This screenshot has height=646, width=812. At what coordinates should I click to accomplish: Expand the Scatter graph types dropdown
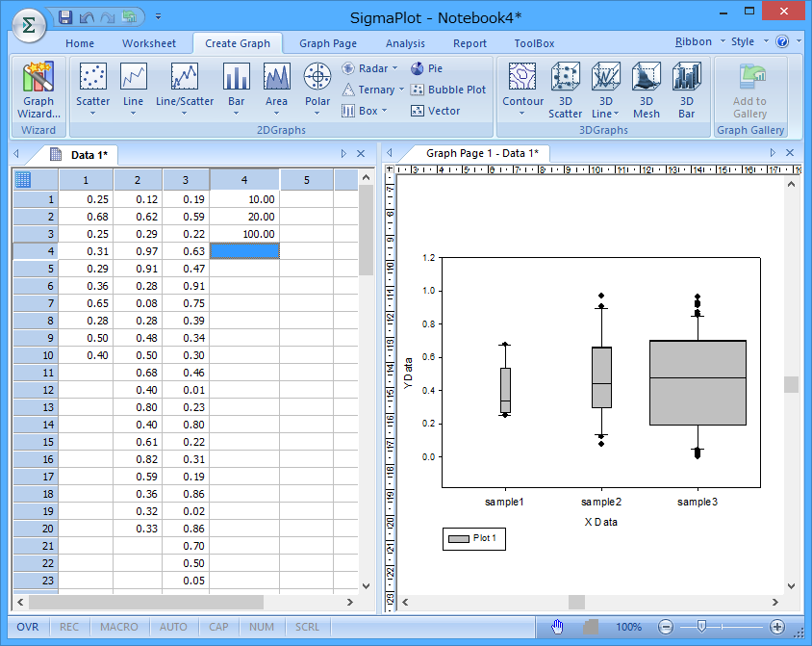coord(93,114)
